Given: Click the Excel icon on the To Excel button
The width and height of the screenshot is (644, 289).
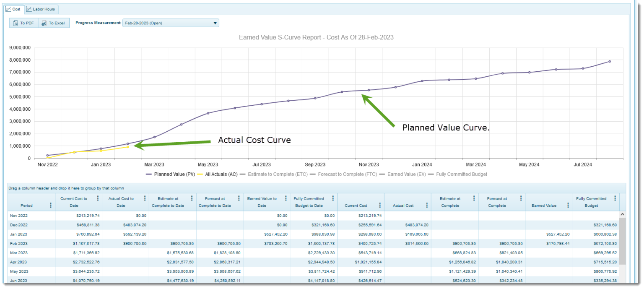Looking at the screenshot, I should (x=44, y=23).
